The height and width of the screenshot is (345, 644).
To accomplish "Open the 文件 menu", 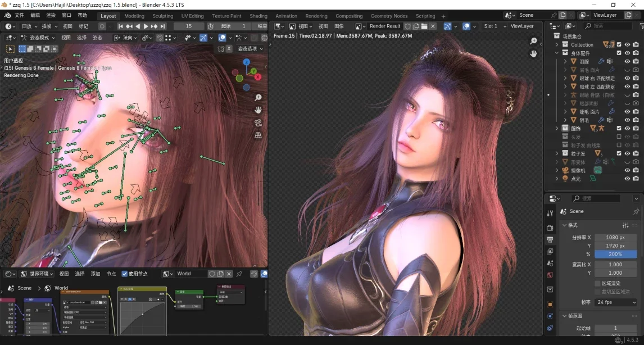I will [19, 15].
